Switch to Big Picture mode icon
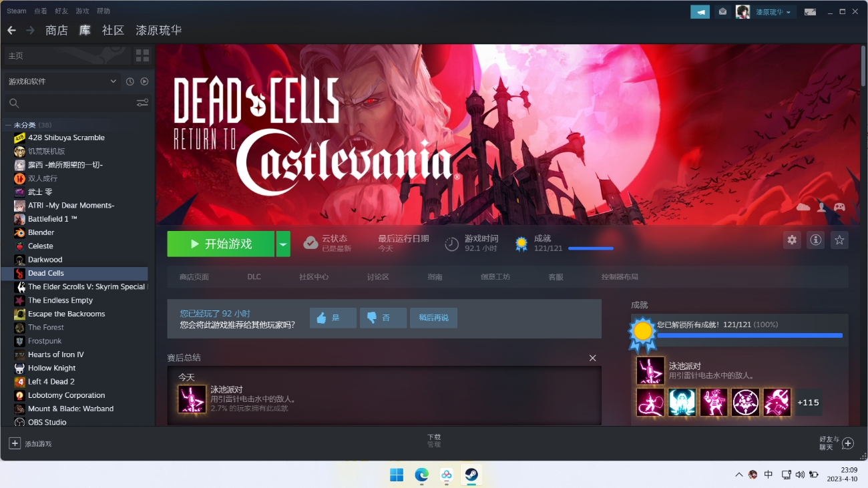 [810, 12]
